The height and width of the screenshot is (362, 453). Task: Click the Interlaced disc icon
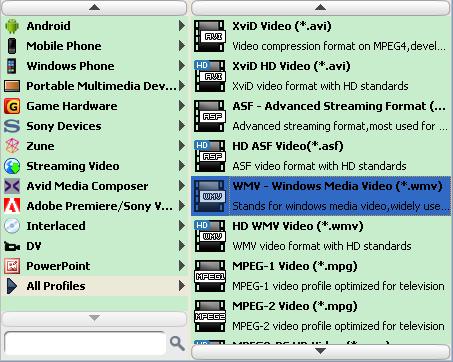12,226
